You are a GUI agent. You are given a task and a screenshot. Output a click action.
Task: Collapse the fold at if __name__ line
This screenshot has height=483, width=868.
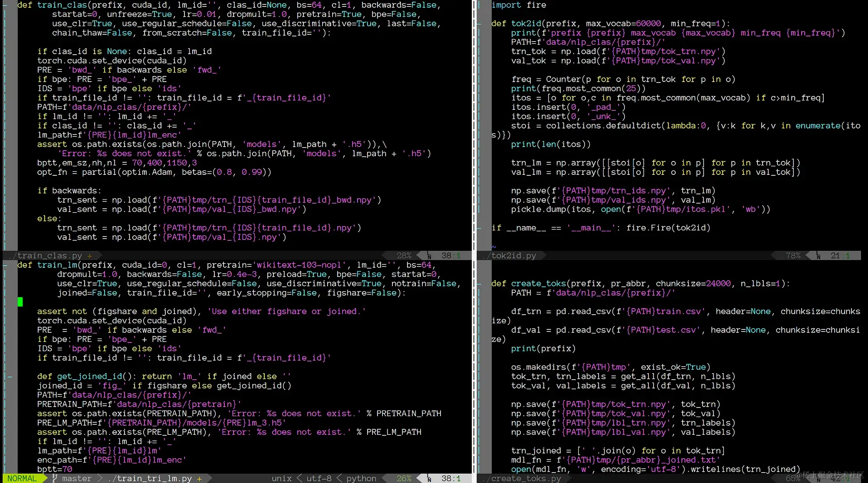tap(479, 228)
